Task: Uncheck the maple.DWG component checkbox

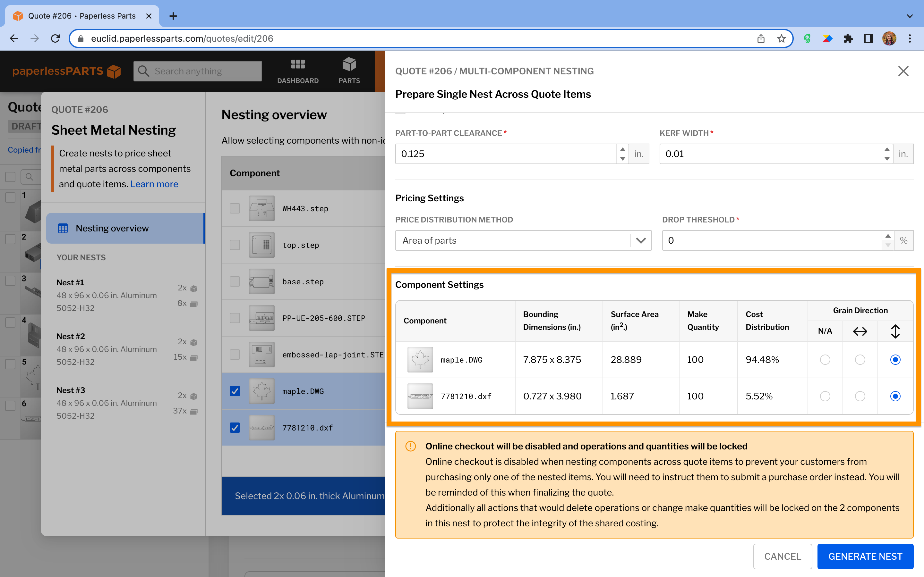Action: pyautogui.click(x=235, y=391)
